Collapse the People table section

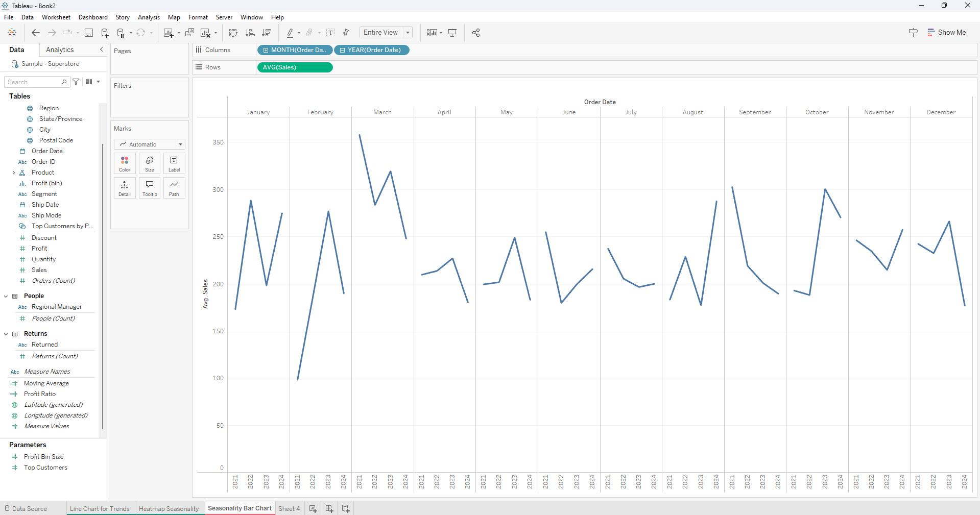[x=6, y=297]
